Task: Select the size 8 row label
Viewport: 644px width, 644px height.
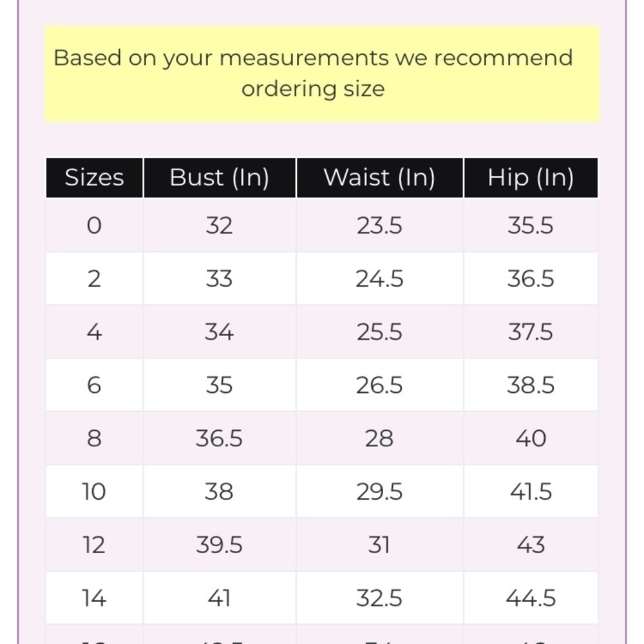Action: tap(95, 438)
